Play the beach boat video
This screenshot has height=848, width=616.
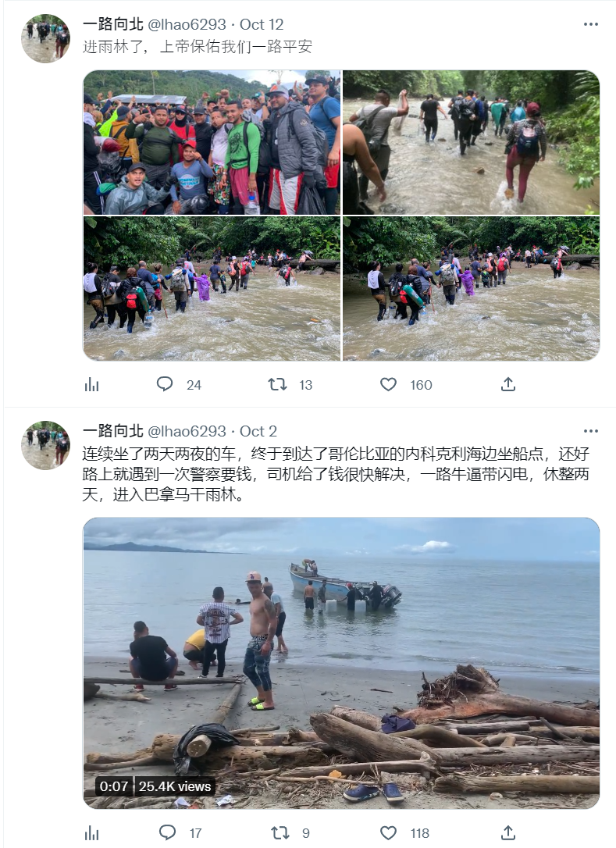tap(341, 663)
